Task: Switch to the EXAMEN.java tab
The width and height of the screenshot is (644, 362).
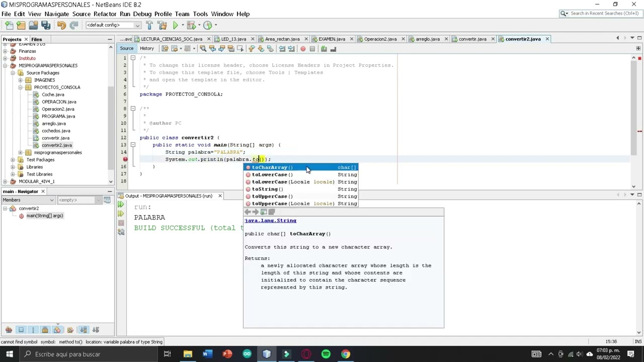Action: [x=332, y=39]
